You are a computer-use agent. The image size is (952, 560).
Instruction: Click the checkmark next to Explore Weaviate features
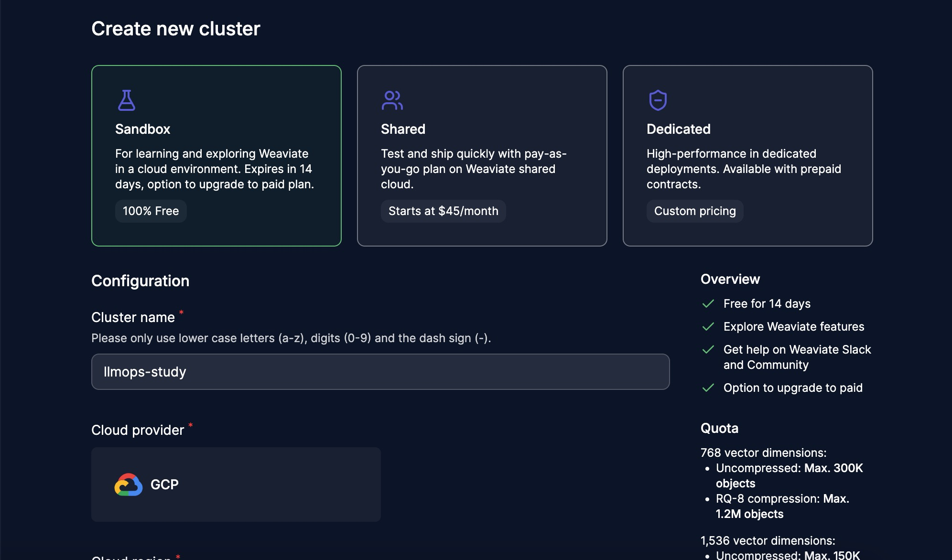[708, 327]
